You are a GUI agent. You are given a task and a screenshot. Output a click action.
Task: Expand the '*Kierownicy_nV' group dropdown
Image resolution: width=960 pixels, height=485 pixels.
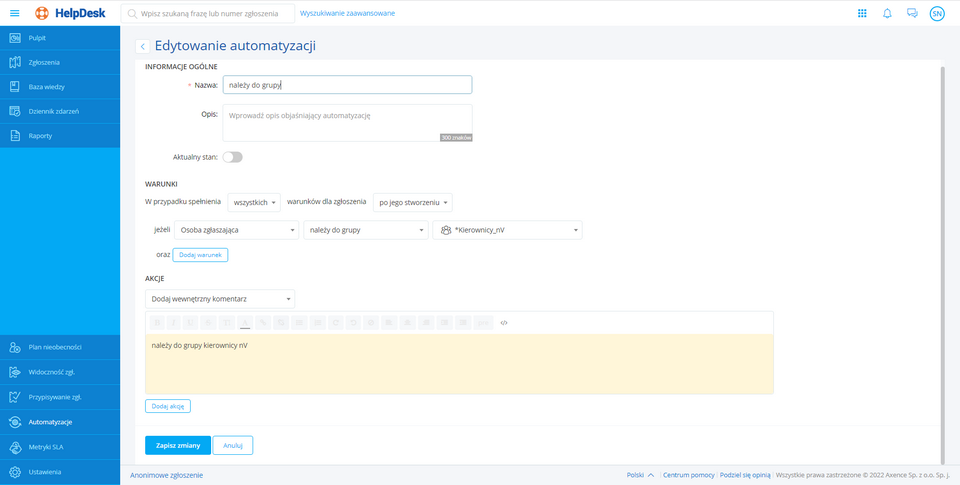(x=507, y=230)
